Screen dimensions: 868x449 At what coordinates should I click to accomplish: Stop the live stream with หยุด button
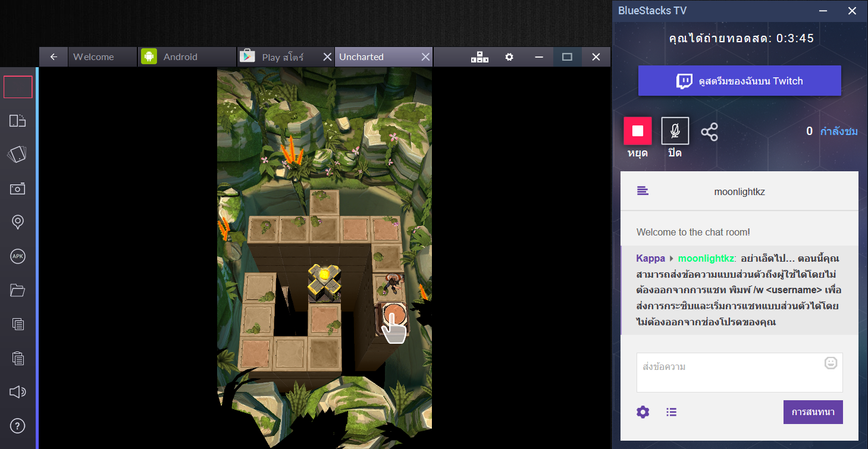tap(638, 131)
